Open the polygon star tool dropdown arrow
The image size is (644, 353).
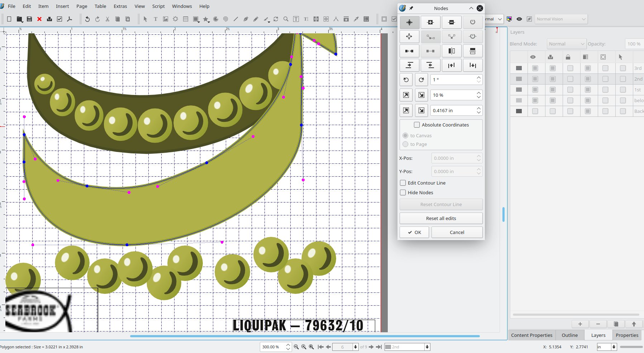[x=209, y=22]
